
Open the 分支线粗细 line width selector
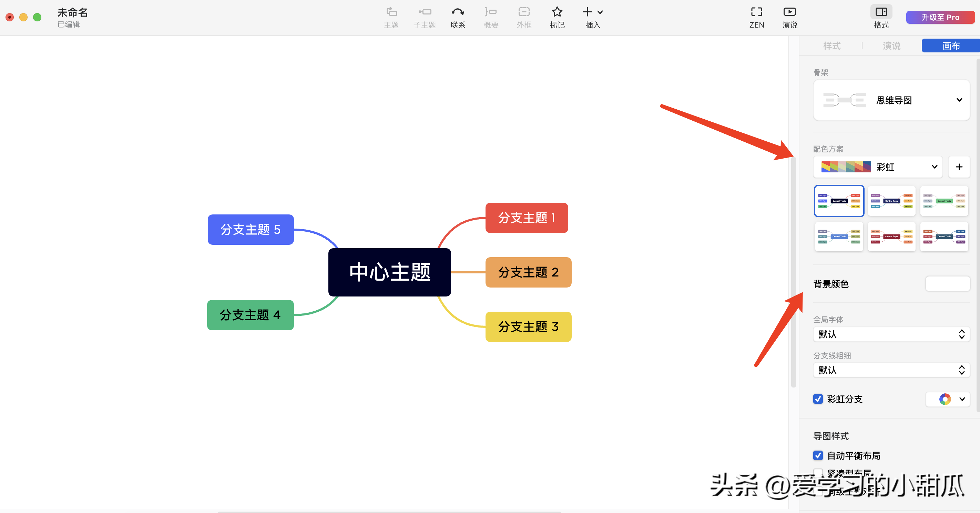pos(891,370)
